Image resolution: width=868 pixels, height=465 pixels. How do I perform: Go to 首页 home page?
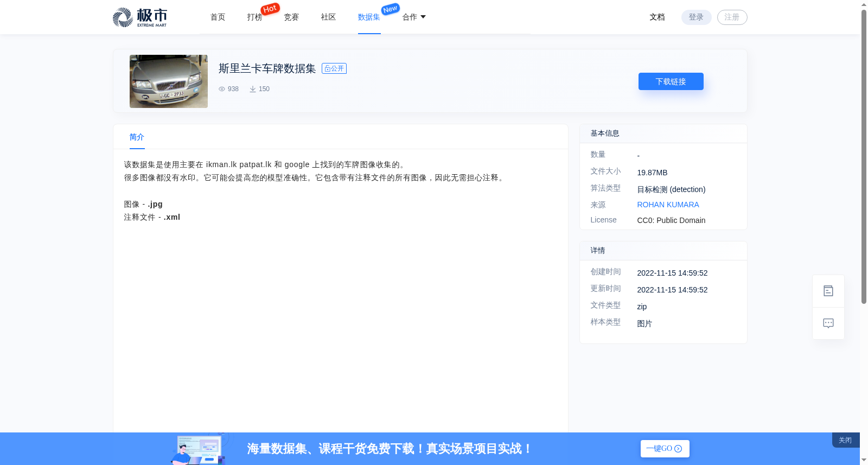(x=218, y=17)
